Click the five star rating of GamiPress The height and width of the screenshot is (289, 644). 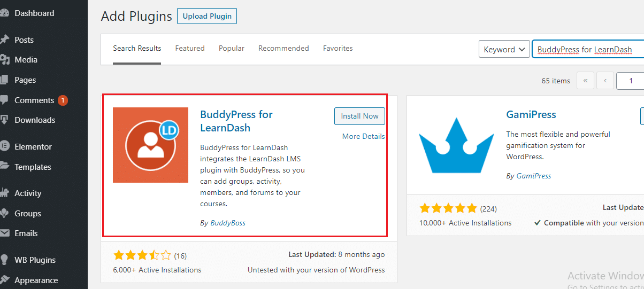[448, 208]
